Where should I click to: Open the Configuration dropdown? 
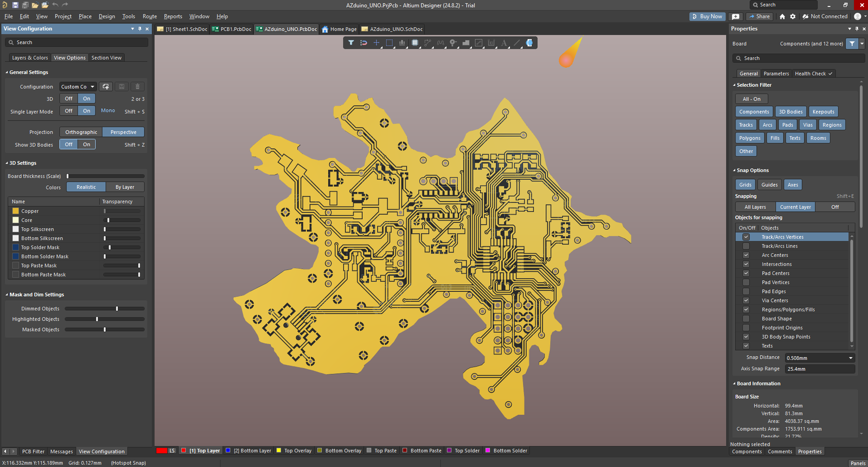(x=78, y=87)
